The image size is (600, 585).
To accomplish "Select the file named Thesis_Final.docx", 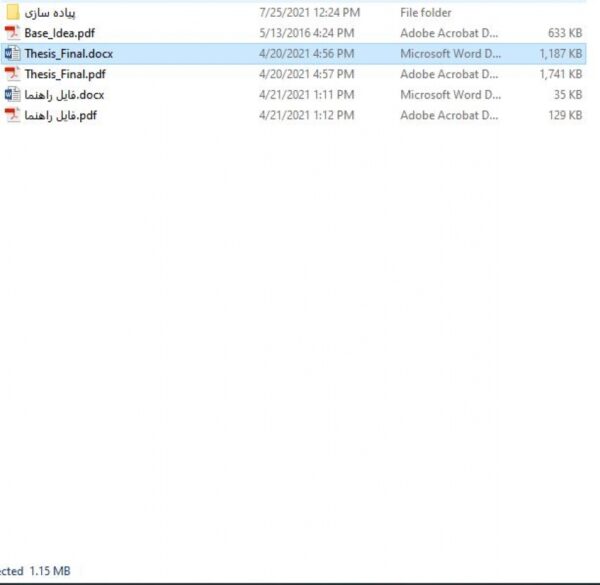I will click(x=69, y=54).
